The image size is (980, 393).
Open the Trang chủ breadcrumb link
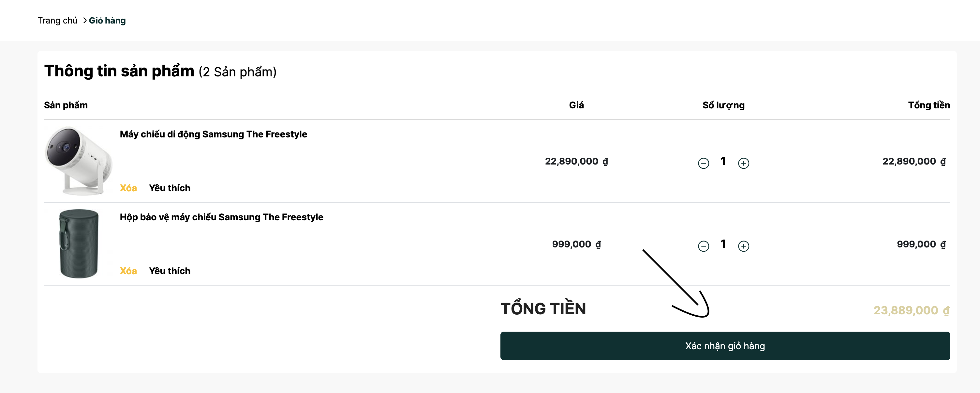point(57,21)
